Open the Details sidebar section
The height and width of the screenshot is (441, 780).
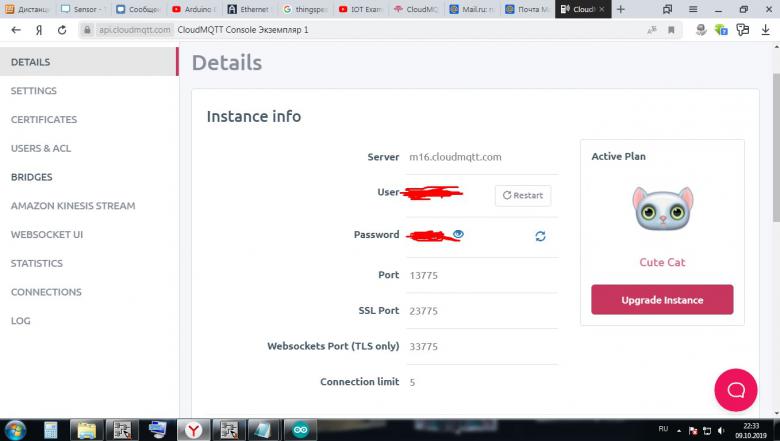coord(89,62)
